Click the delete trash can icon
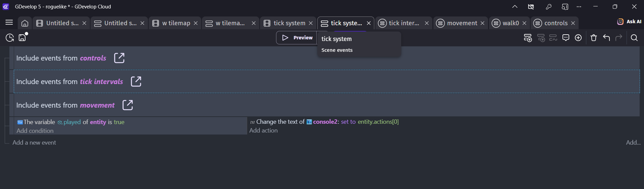This screenshot has width=644, height=189. (594, 38)
